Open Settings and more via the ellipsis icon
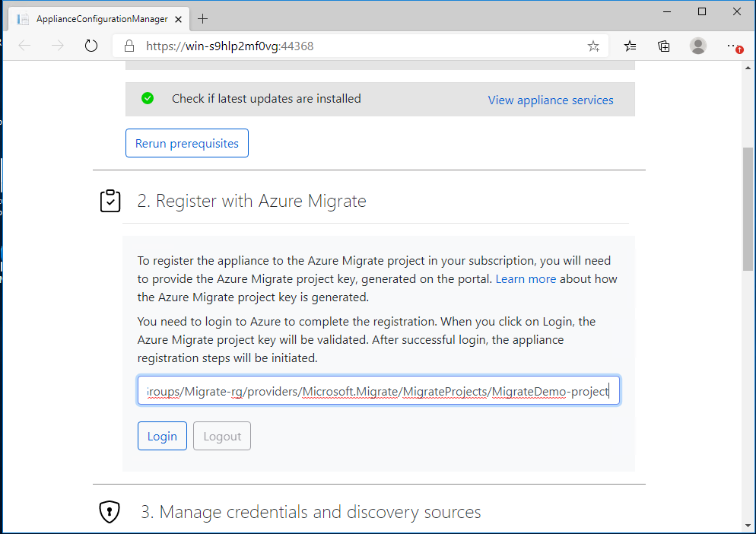 tap(732, 46)
